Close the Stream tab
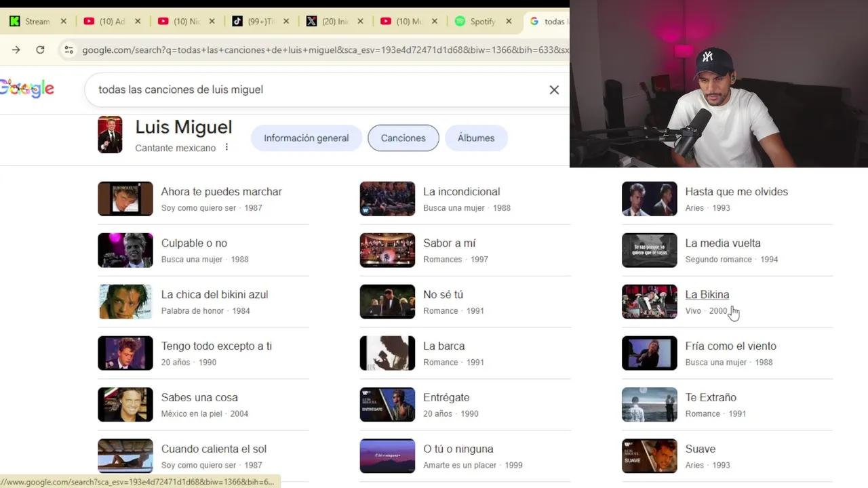 (64, 21)
